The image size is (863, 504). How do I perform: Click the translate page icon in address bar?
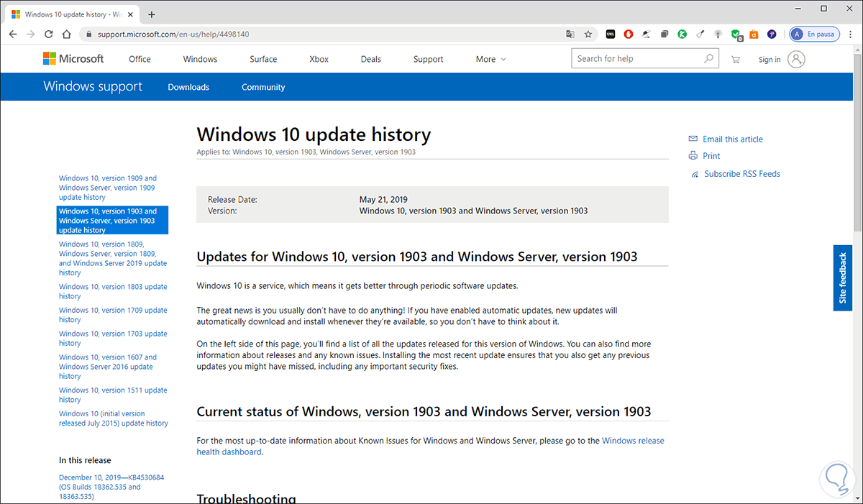pyautogui.click(x=570, y=34)
